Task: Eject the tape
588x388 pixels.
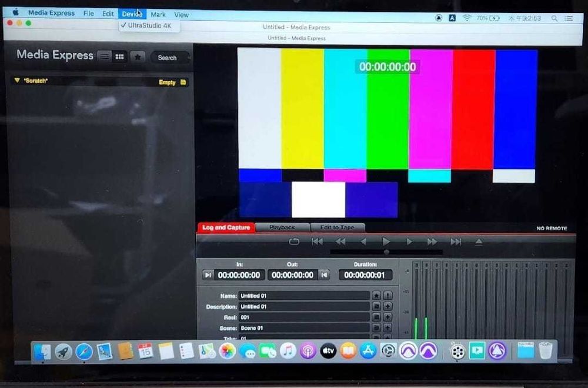Action: point(479,242)
